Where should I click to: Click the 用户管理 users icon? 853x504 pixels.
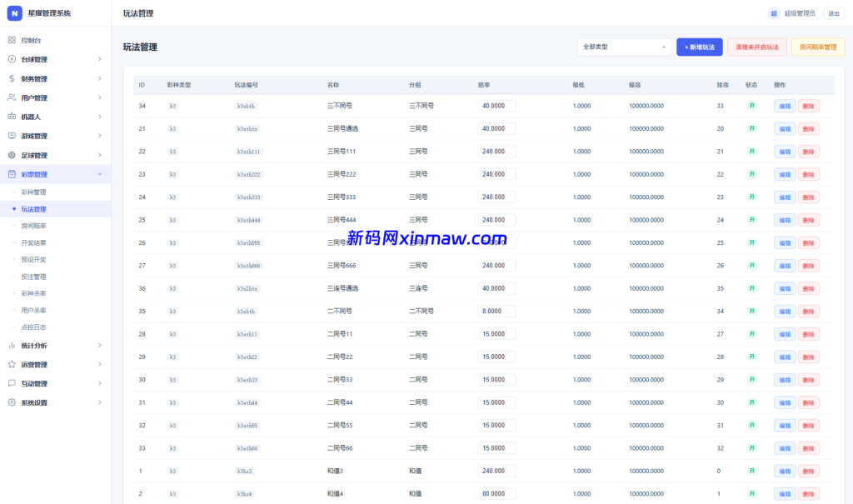click(x=12, y=97)
